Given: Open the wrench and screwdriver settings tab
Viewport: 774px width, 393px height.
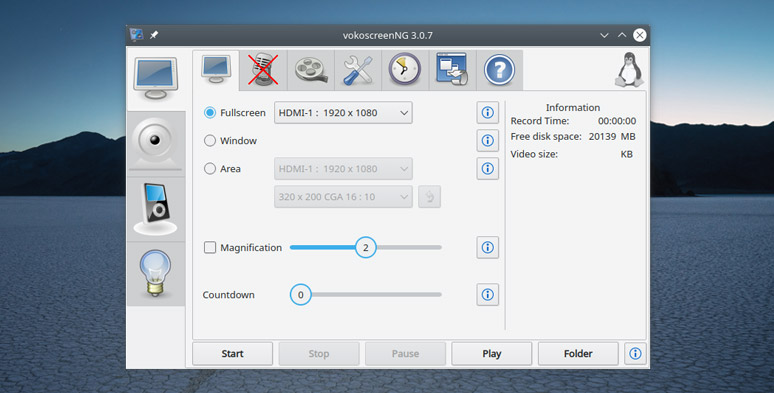Looking at the screenshot, I should pos(358,70).
